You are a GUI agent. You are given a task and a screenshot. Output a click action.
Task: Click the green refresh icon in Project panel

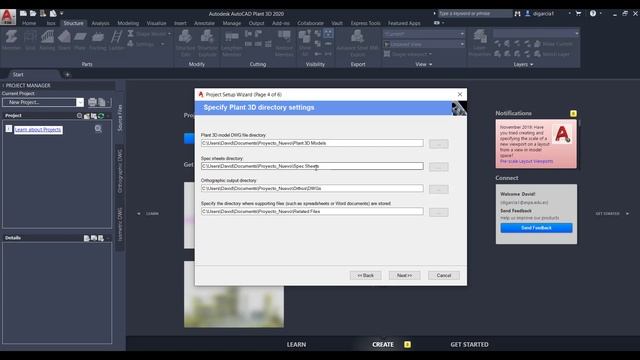tap(101, 116)
